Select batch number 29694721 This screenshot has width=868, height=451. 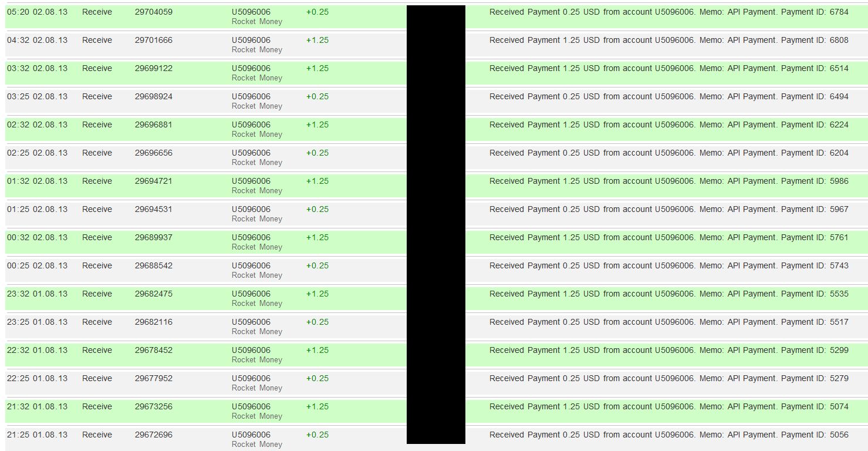click(154, 181)
